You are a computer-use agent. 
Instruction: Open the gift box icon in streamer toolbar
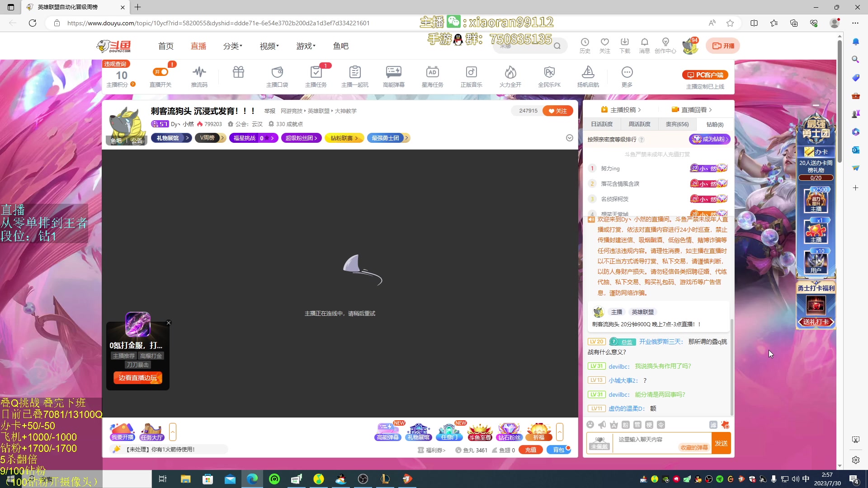pos(238,72)
